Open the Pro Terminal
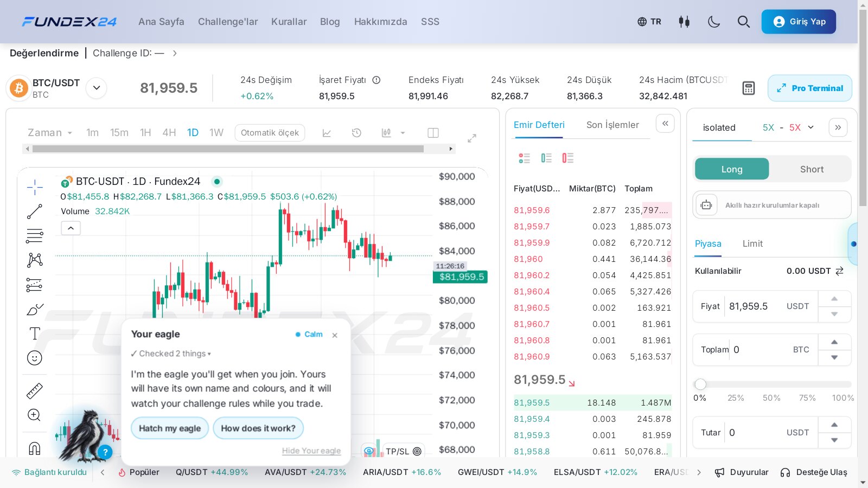 pos(810,88)
